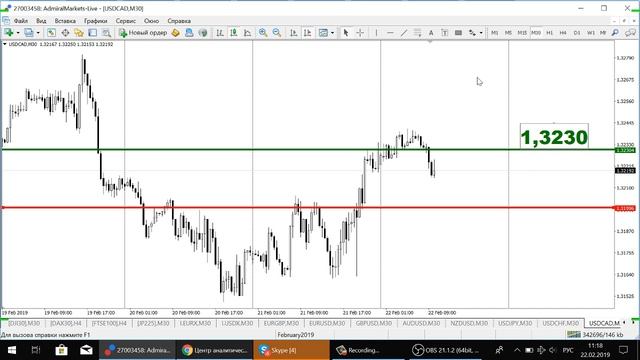Viewport: 640px width, 360px height.
Task: Switch chart to H1 timeframe
Action: (x=550, y=33)
